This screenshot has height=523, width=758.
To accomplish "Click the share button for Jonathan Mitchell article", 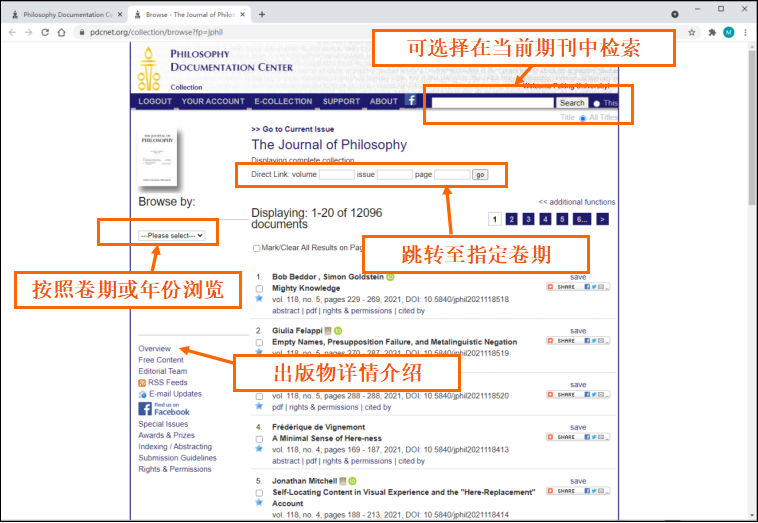I will [x=578, y=491].
